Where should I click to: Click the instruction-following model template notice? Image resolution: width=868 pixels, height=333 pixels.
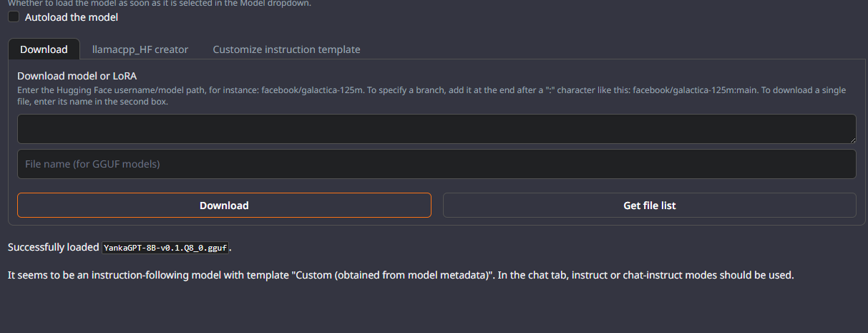pos(401,275)
